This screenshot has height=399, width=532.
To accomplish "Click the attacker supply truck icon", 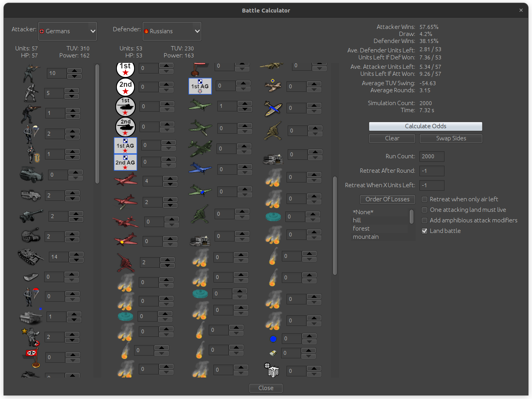I will tap(30, 195).
